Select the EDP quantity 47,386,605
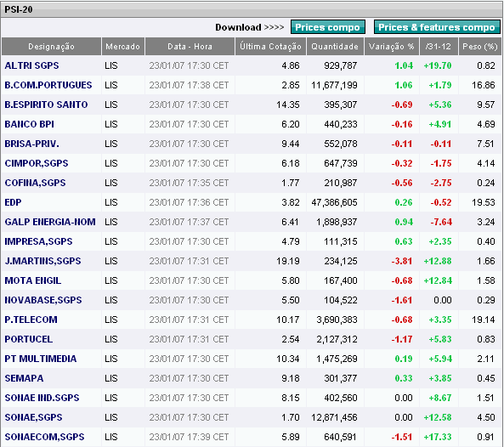 click(334, 202)
